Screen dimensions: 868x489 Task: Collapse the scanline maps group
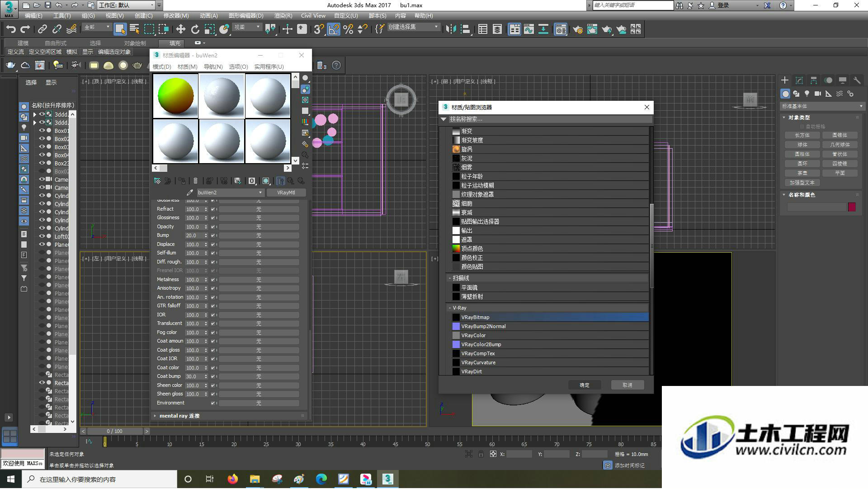(450, 278)
